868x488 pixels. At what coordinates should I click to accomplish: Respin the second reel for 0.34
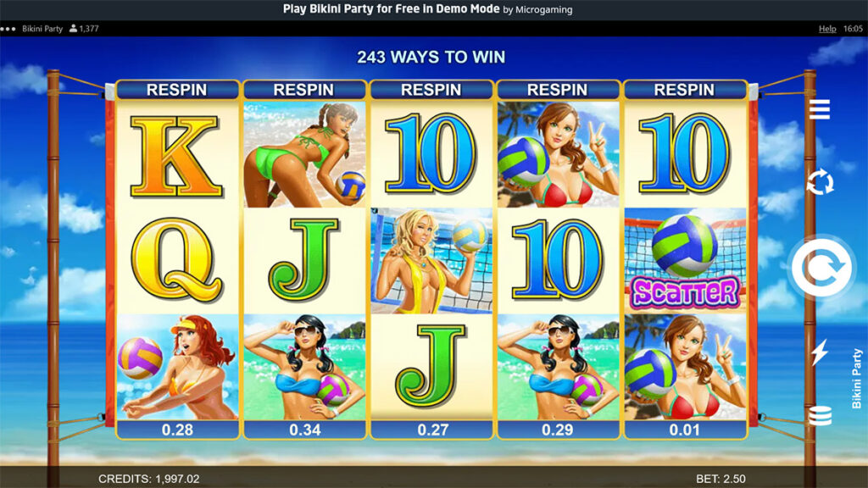pos(304,90)
